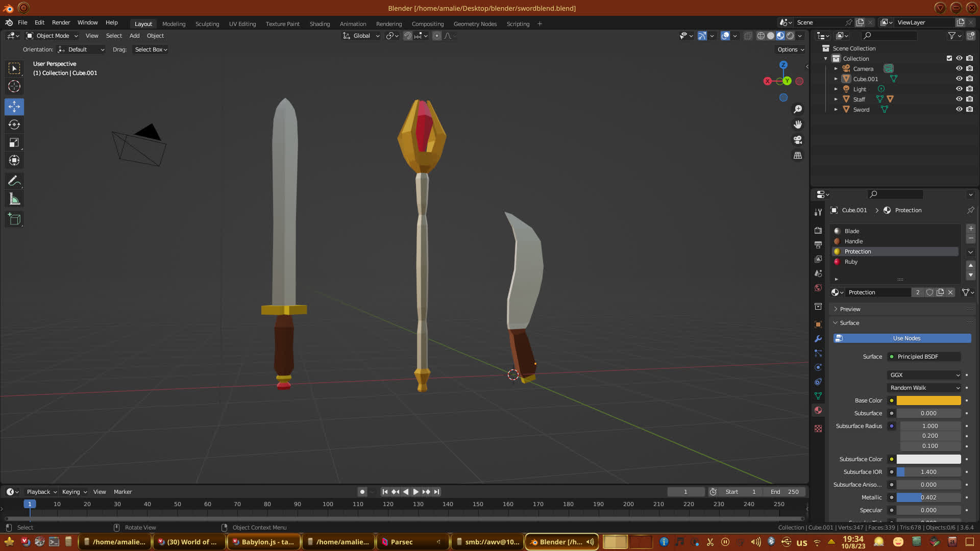Image resolution: width=980 pixels, height=551 pixels.
Task: Select the Measure tool
Action: [x=14, y=199]
